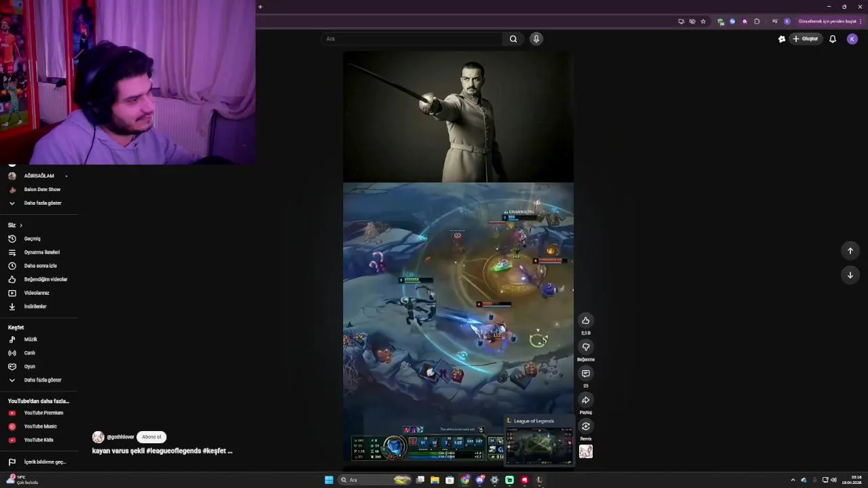Click the Windows taskbar search box
This screenshot has height=488, width=868.
pos(375,480)
